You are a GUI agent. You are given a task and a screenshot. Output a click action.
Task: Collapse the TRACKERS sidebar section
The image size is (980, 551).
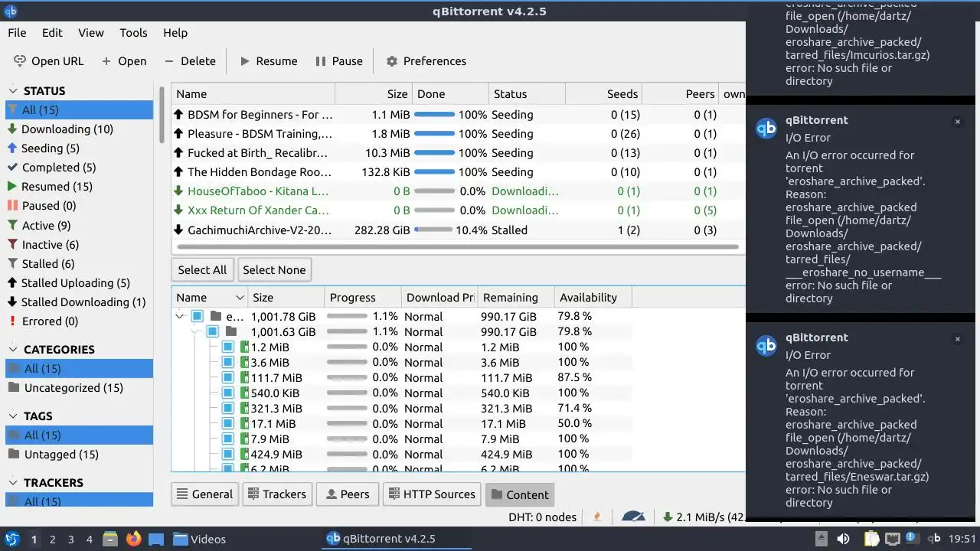click(13, 482)
